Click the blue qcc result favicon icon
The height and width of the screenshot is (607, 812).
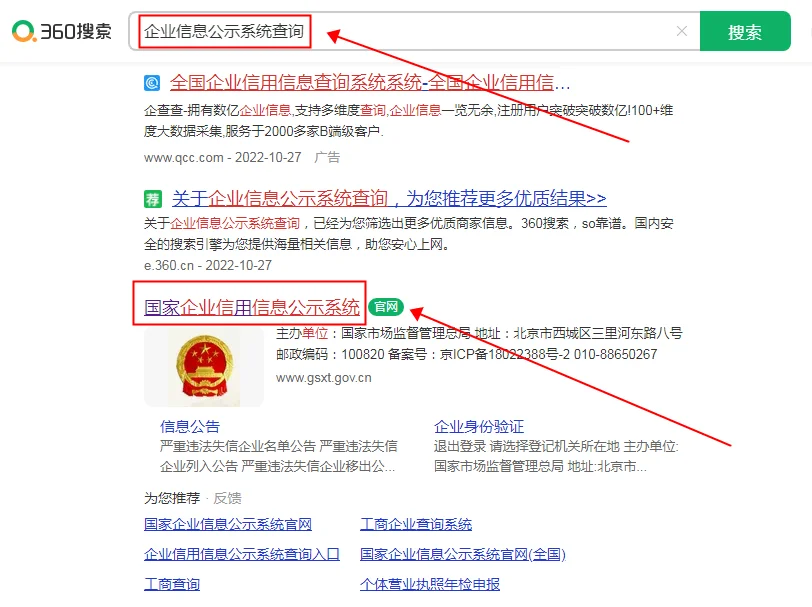(x=152, y=83)
